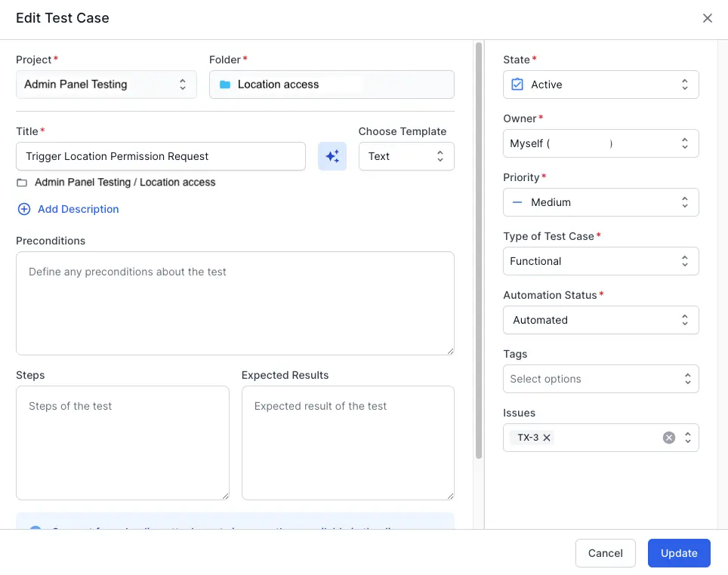Screen dimensions: 728x575
Task: Expand the Type of Test Case dropdown
Action: pyautogui.click(x=600, y=261)
